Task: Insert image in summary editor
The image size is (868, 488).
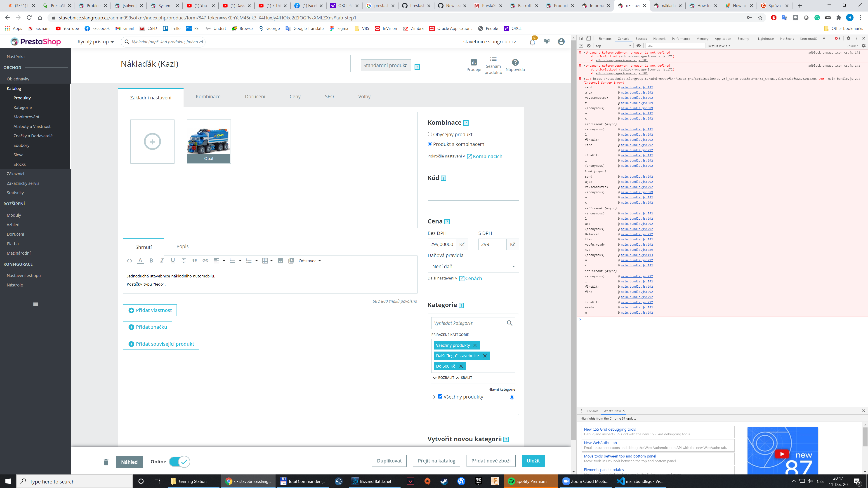Action: (280, 261)
